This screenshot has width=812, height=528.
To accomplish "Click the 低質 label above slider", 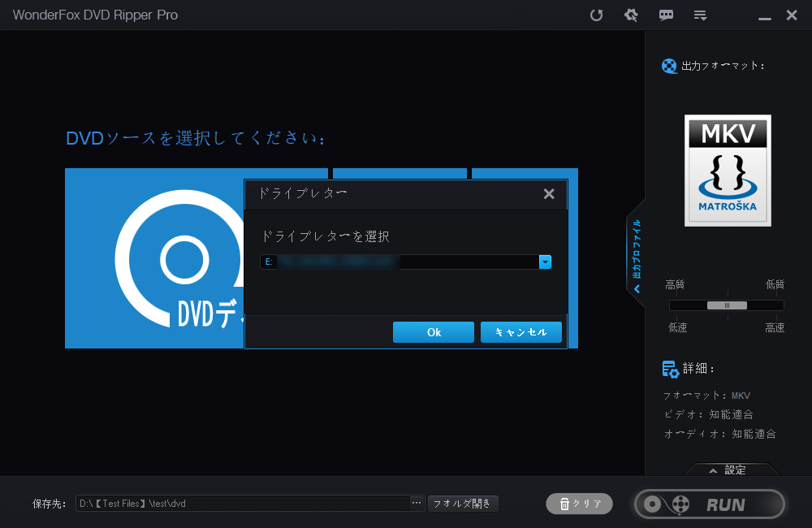I will [775, 284].
